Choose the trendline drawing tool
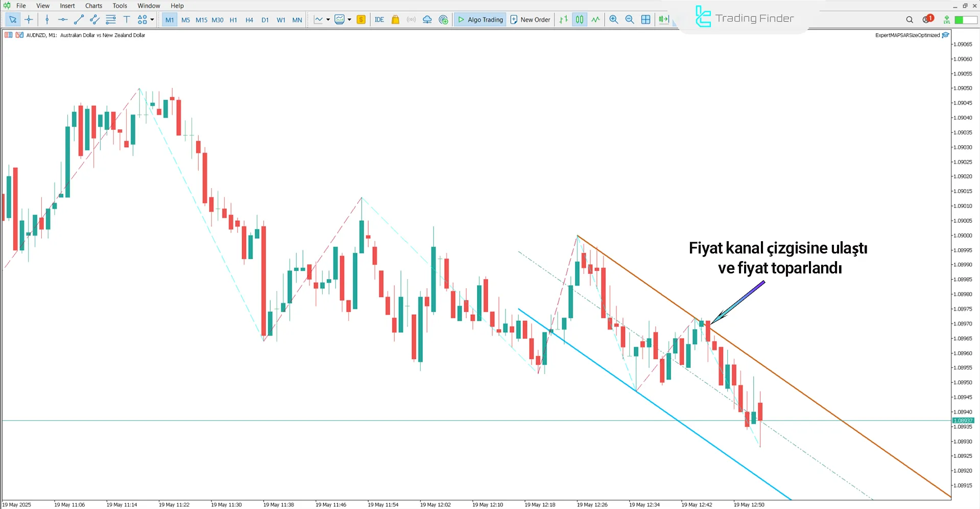Screen dimensions: 980x509 click(x=79, y=19)
